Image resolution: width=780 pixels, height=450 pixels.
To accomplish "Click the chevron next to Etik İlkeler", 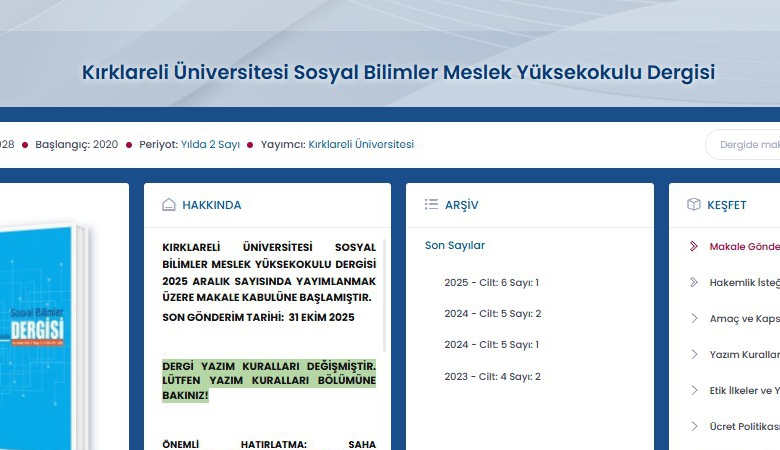I will click(x=694, y=390).
